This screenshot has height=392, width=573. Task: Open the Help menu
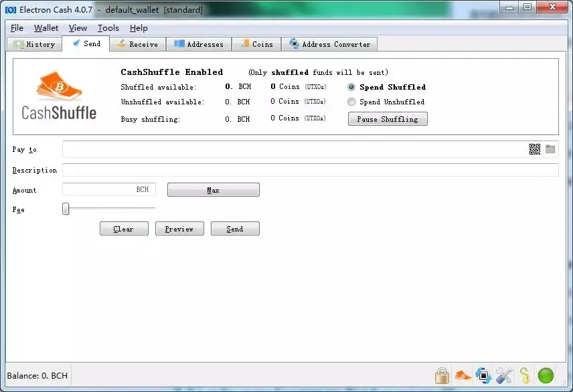pyautogui.click(x=139, y=28)
